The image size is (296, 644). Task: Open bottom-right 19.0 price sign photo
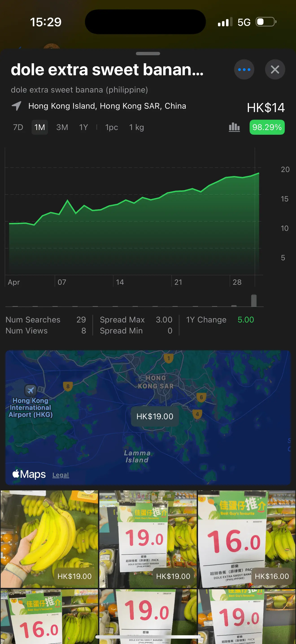[247, 617]
